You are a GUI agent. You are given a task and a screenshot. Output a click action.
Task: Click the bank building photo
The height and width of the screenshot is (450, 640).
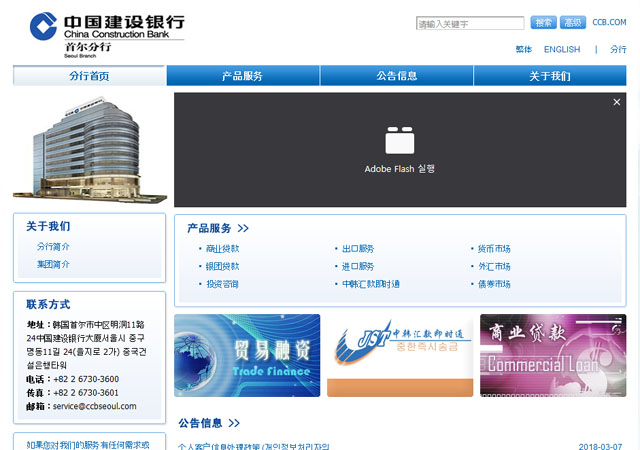pos(87,148)
